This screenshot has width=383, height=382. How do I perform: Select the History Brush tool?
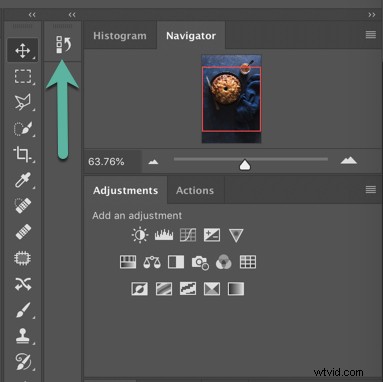(23, 362)
